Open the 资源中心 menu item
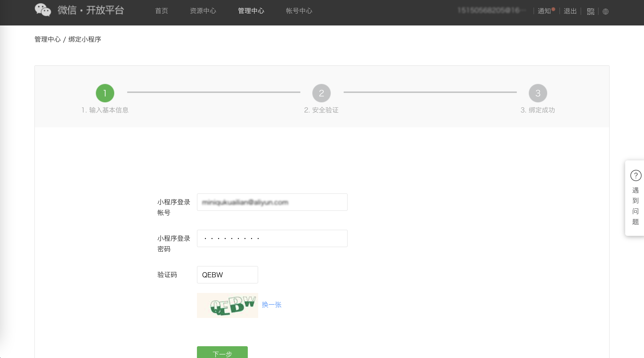The image size is (644, 358). [x=203, y=11]
